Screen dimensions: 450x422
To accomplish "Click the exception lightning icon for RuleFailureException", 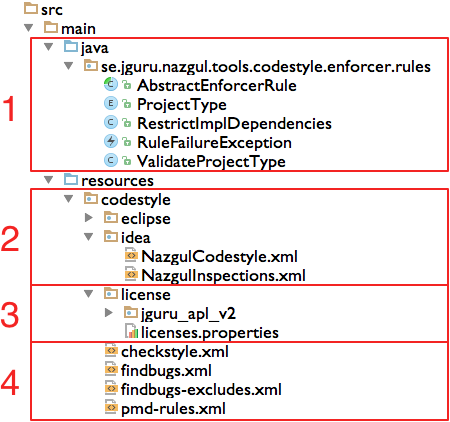I will tap(111, 142).
